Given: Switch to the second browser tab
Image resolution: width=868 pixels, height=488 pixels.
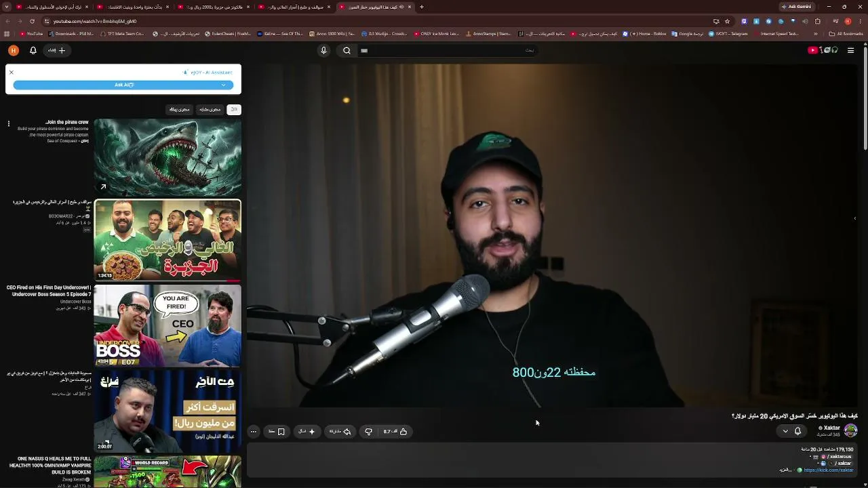Looking at the screenshot, I should [134, 7].
